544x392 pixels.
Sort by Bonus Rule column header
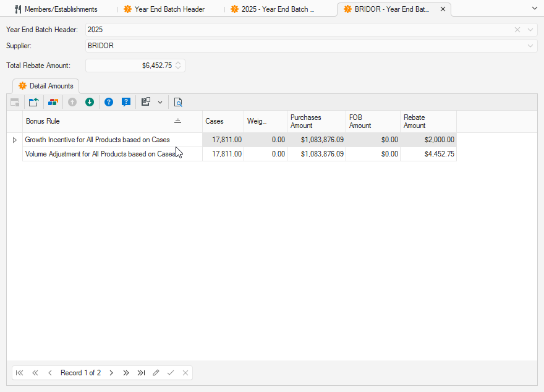point(99,121)
